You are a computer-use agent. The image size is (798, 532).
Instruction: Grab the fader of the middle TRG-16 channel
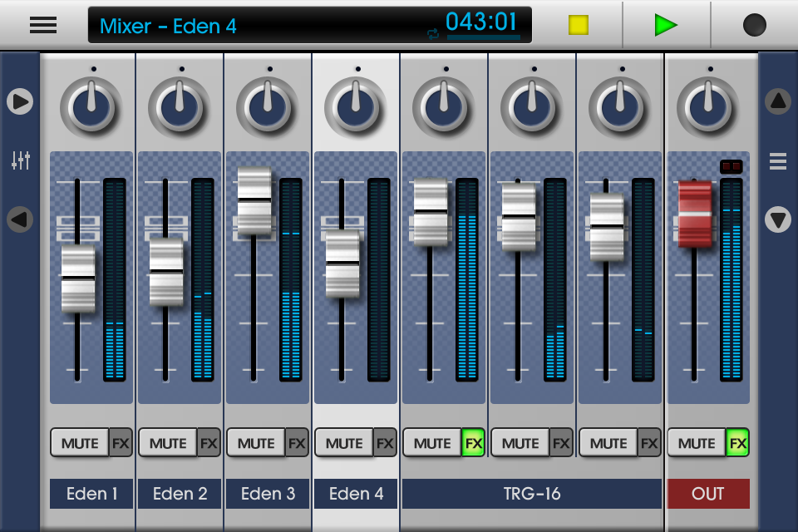518,216
